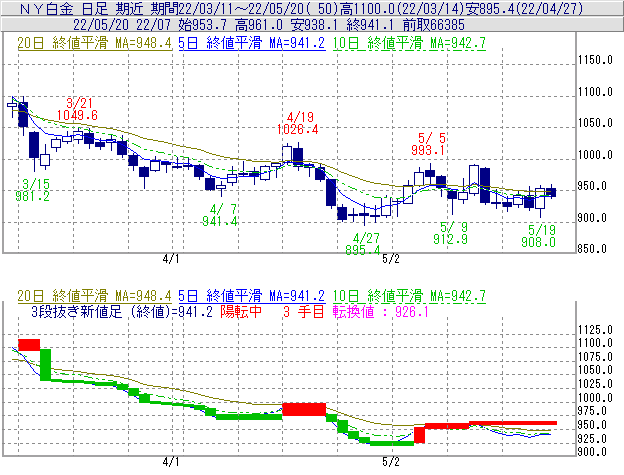Select the upper chart 10日 MA=942.7 legend

(409, 43)
